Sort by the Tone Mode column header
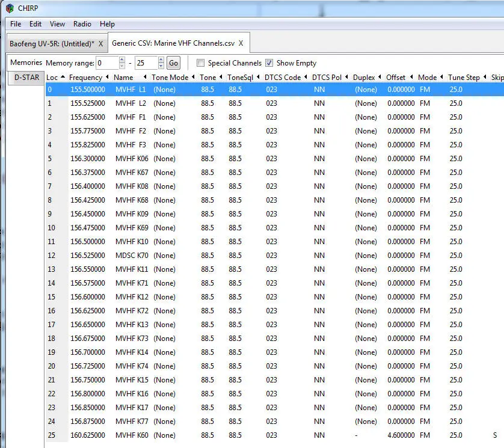This screenshot has height=448, width=504. click(x=173, y=78)
